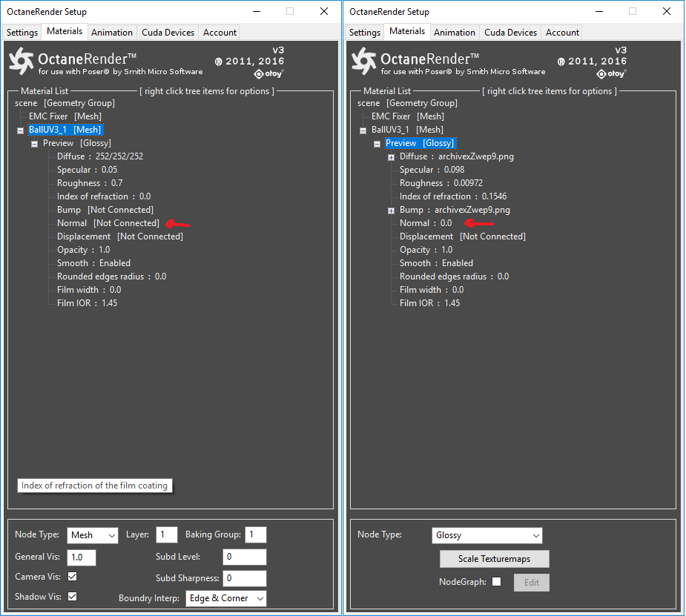The height and width of the screenshot is (616, 686).
Task: Select Normal 0.0 row
Action: click(x=426, y=223)
